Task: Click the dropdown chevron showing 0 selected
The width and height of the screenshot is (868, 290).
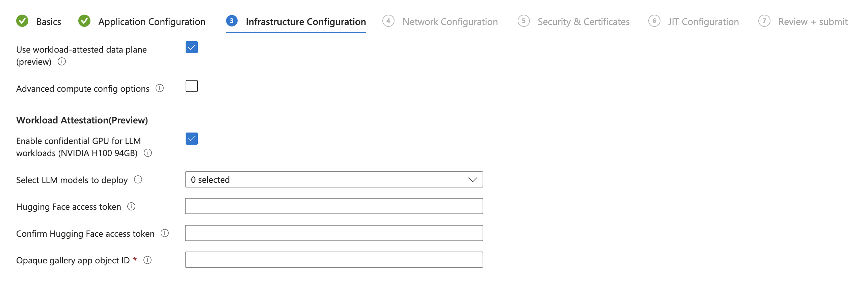Action: (472, 180)
